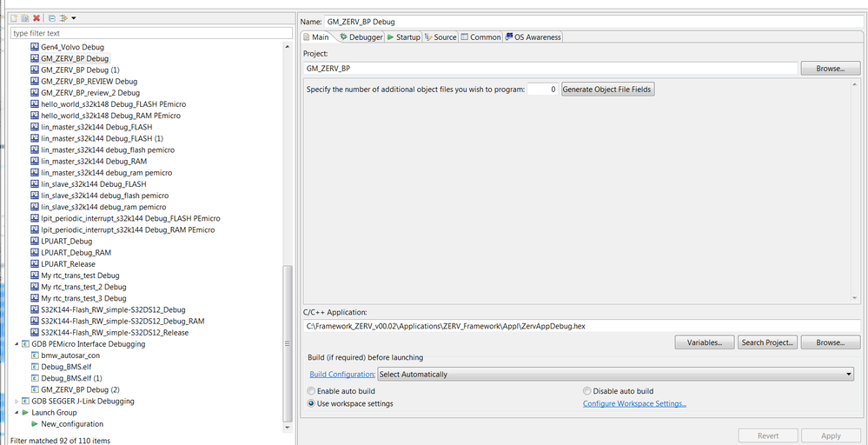Screen dimensions: 868x445
Task: Click the Gen4_Volvo Debug configuration icon
Action: pyautogui.click(x=35, y=47)
